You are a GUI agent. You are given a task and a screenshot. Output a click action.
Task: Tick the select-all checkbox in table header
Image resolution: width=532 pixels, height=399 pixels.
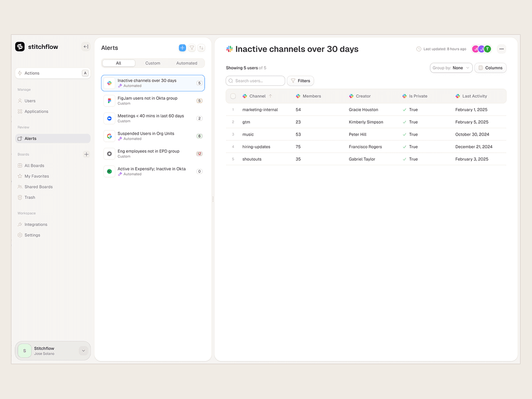coord(233,96)
